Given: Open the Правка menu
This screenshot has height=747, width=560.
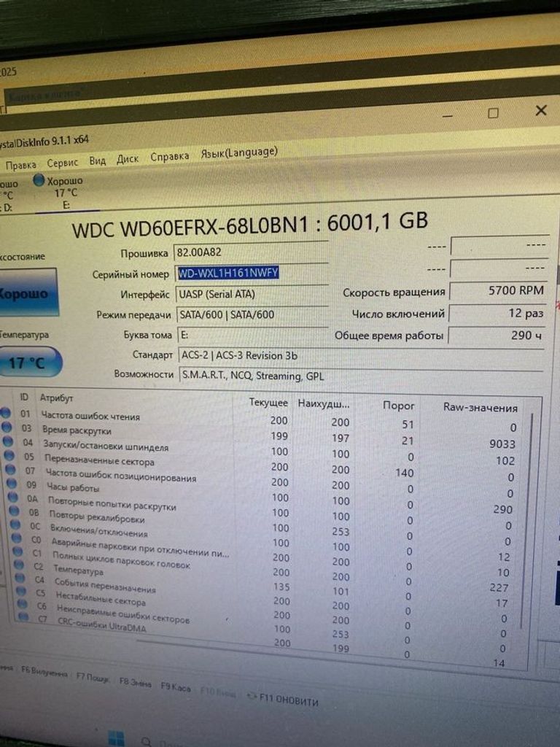Looking at the screenshot, I should [x=20, y=165].
